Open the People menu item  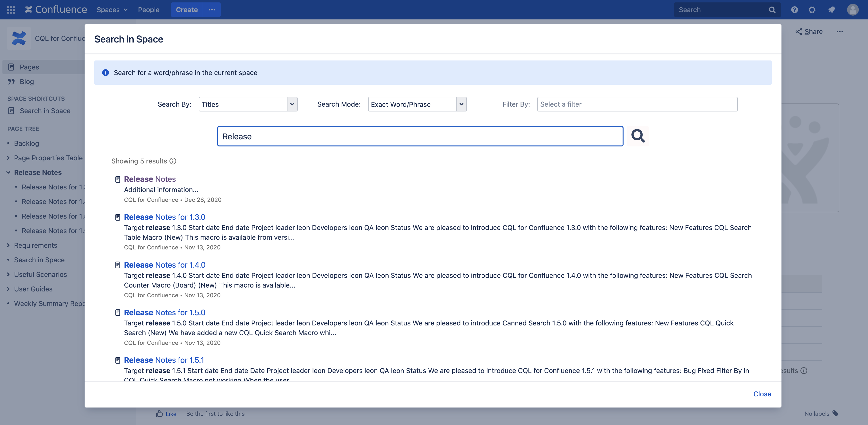pos(149,10)
